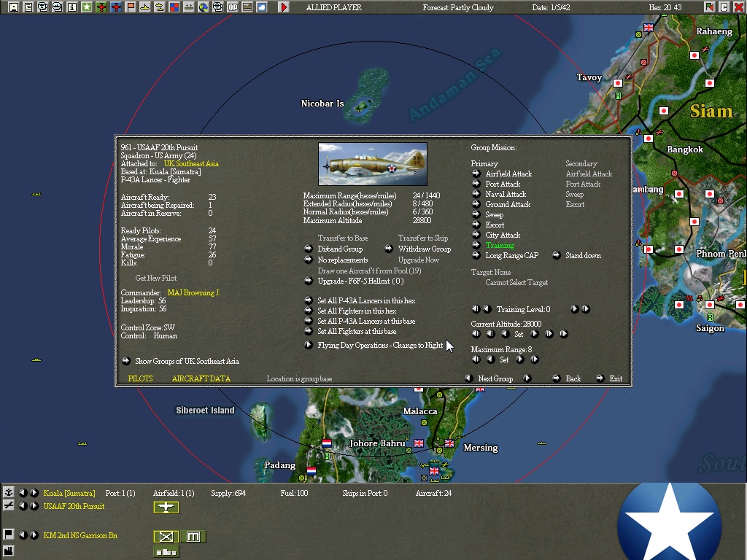Click the single yellow ship toolbar icon
The height and width of the screenshot is (560, 747).
coord(145,7)
